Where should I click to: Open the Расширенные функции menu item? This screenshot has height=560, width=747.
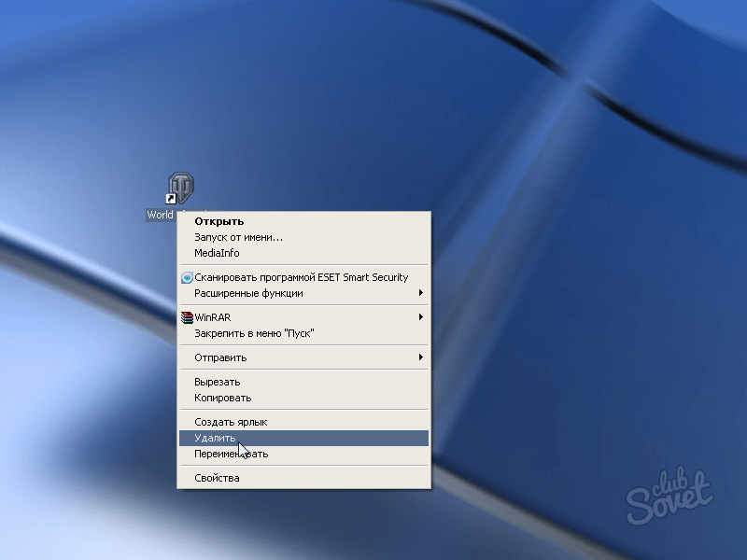pos(248,293)
